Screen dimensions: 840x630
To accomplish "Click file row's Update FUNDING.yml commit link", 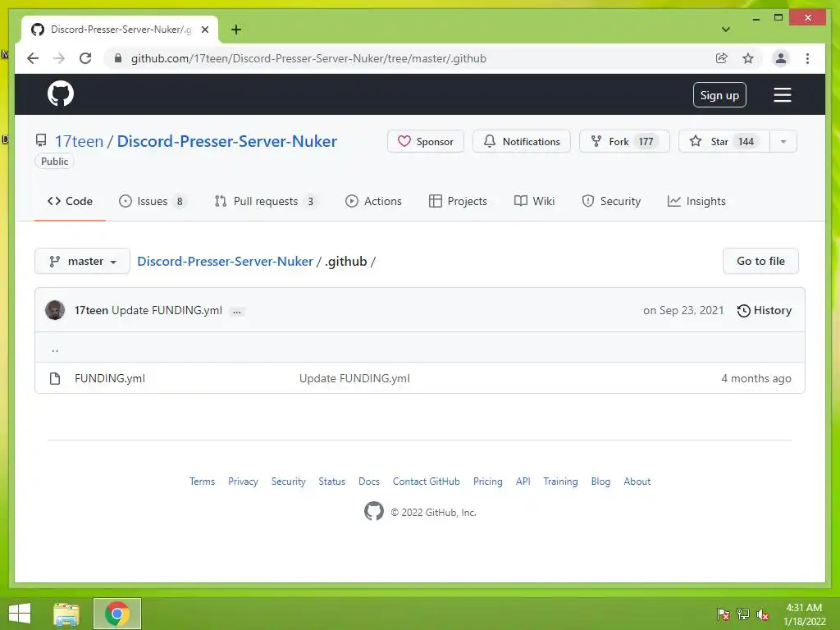I will tap(354, 378).
